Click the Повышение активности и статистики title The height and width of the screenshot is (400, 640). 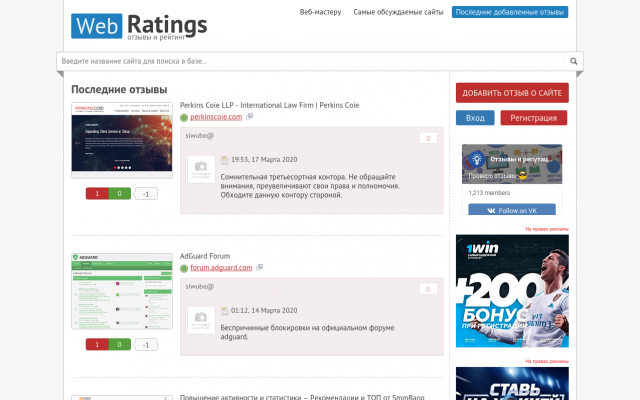click(302, 397)
